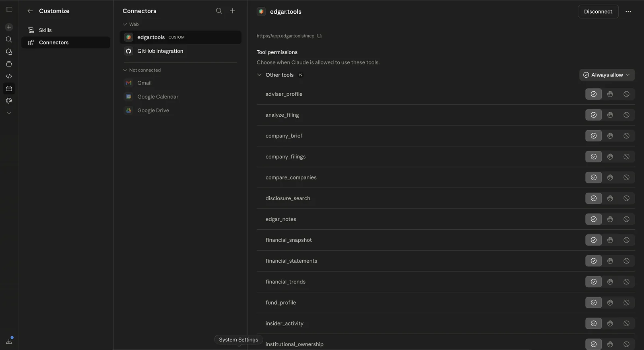Set compare_companies to always allow
Viewport: 644px width, 350px height.
[x=594, y=177]
